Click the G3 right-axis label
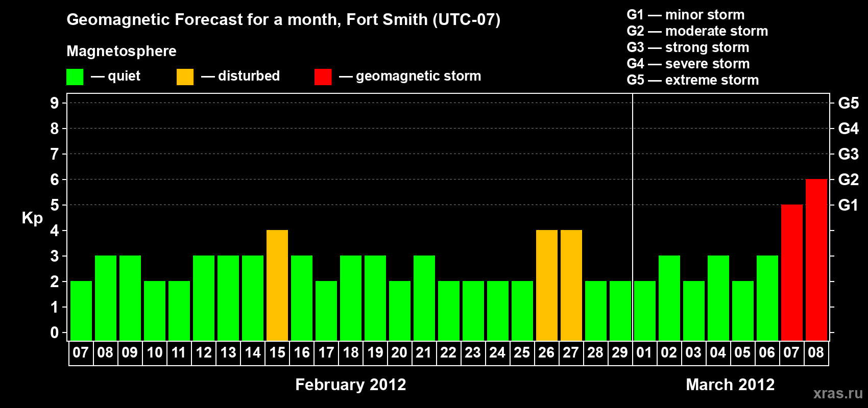 848,154
